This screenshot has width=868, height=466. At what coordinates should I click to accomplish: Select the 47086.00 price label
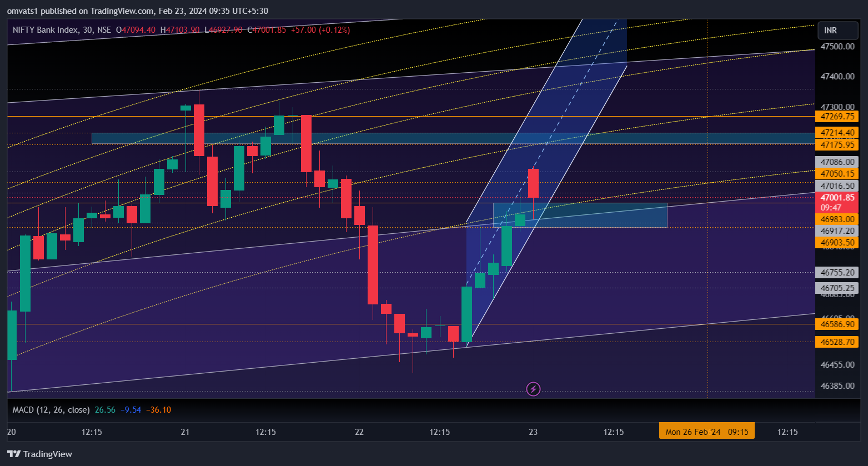click(x=837, y=162)
